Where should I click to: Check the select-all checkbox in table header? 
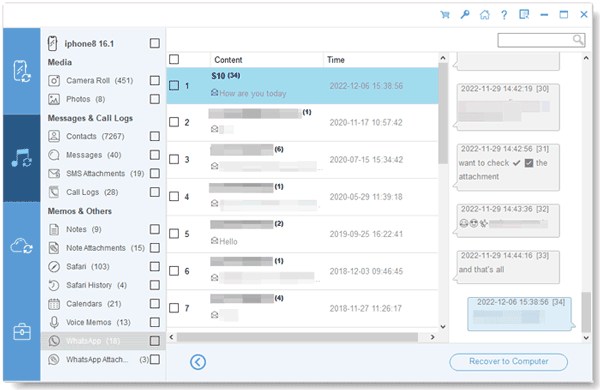174,60
